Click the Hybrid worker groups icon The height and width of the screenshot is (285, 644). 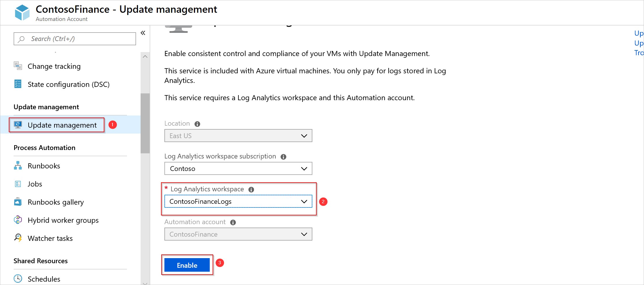coord(18,220)
